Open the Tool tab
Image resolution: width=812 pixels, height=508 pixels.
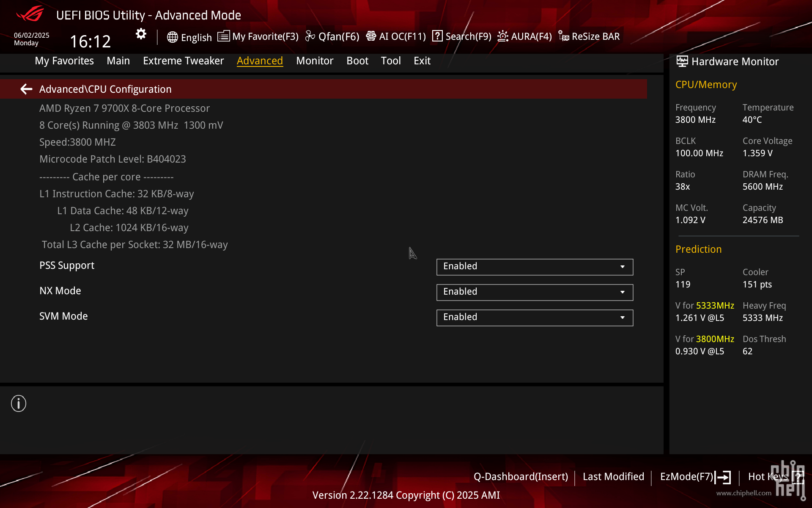[x=391, y=61]
